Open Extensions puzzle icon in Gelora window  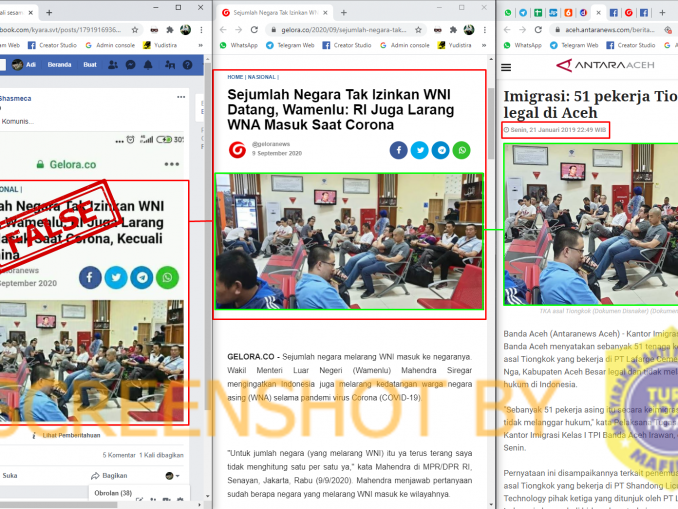click(453, 30)
